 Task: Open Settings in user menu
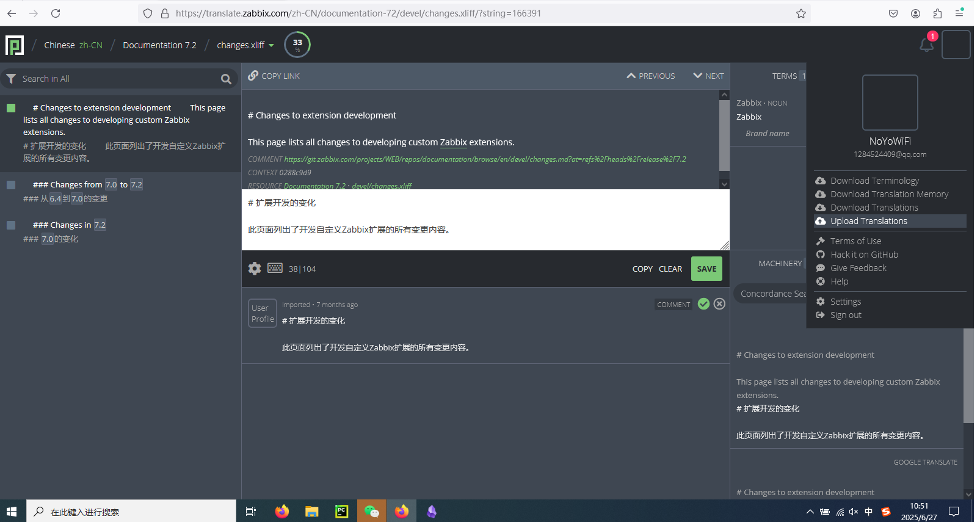pos(838,302)
